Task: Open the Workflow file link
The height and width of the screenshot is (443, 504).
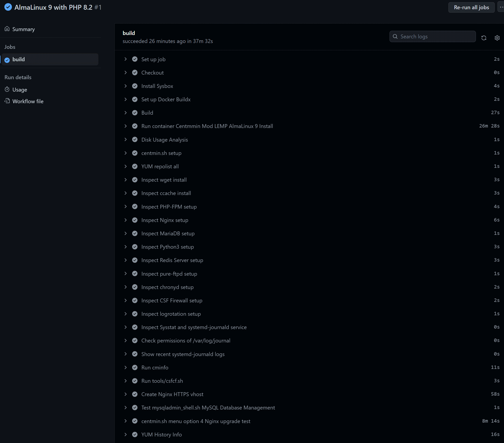Action: [28, 101]
